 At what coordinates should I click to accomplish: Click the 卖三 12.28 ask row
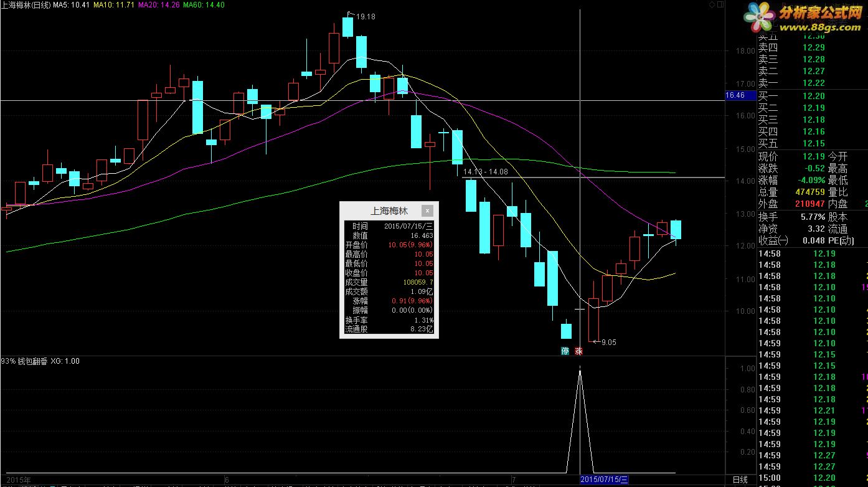791,59
